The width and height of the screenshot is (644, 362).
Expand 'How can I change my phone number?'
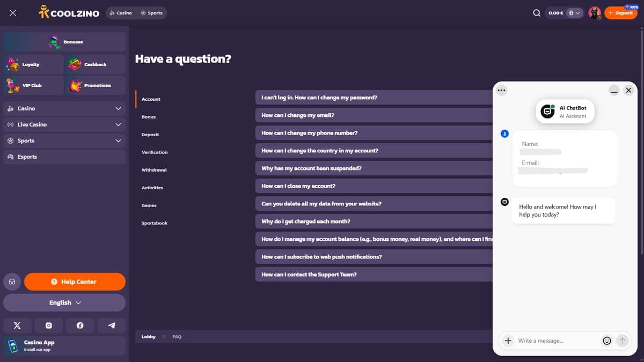click(374, 133)
